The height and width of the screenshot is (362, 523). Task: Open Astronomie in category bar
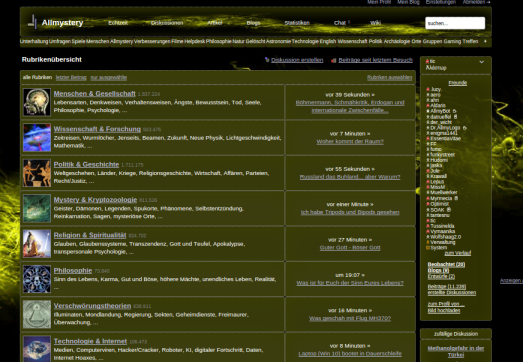point(278,41)
